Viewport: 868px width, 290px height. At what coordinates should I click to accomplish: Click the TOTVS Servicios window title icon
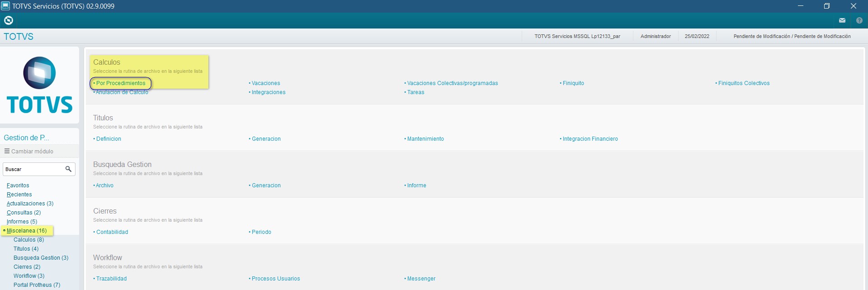(5, 6)
